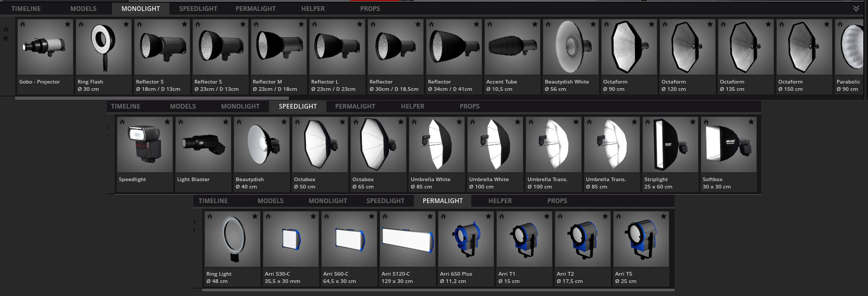Star the Arri 650 Plus as favorite
This screenshot has width=868, height=296.
coord(488,216)
